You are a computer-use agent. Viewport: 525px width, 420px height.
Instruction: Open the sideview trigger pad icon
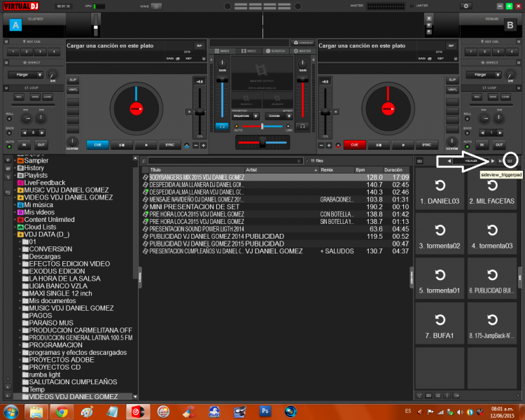click(510, 161)
